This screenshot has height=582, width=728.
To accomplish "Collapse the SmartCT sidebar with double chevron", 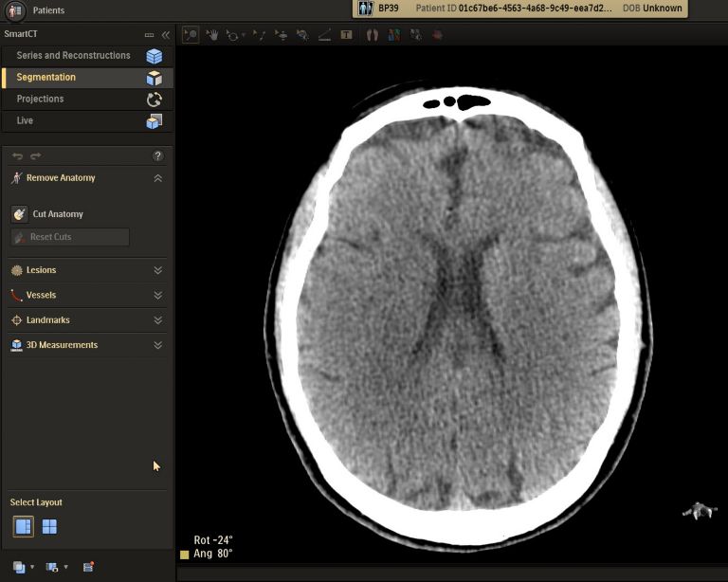I will point(166,35).
